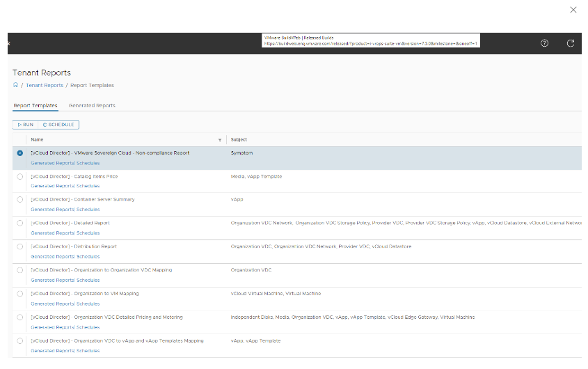The height and width of the screenshot is (369, 588).
Task: Open Schedules link under Detailed Report
Action: [x=88, y=233]
